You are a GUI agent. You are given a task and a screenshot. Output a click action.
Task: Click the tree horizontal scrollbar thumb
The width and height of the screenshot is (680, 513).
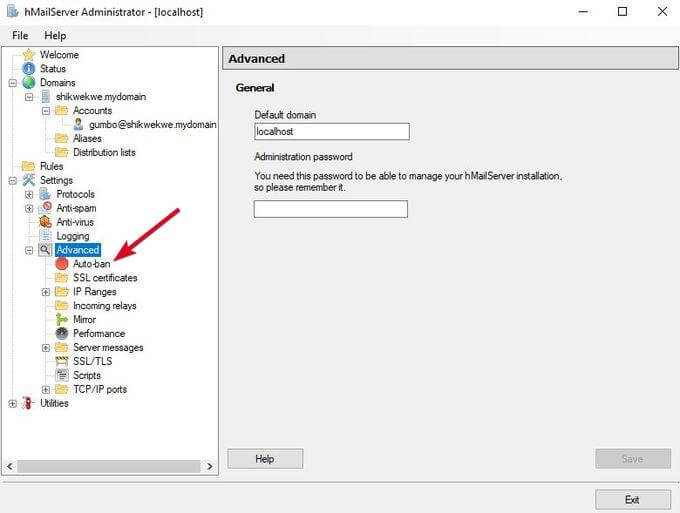109,466
